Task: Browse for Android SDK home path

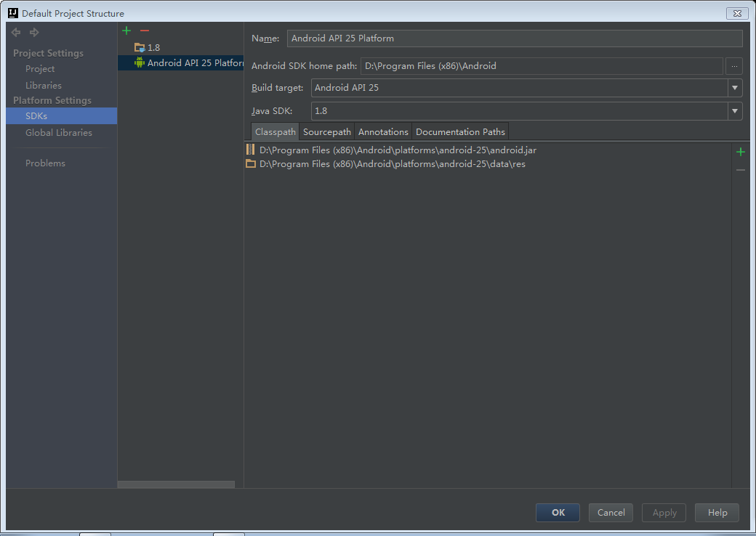Action: pos(733,66)
